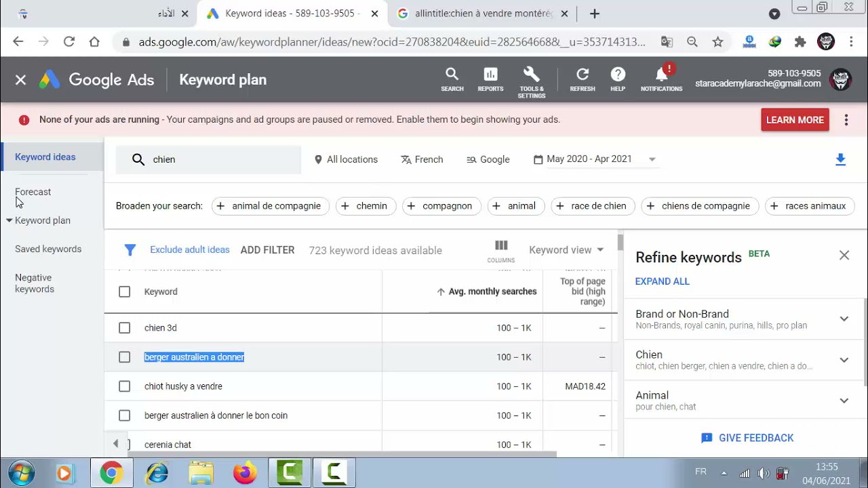Open Columns settings
Image resolution: width=868 pixels, height=488 pixels.
501,251
